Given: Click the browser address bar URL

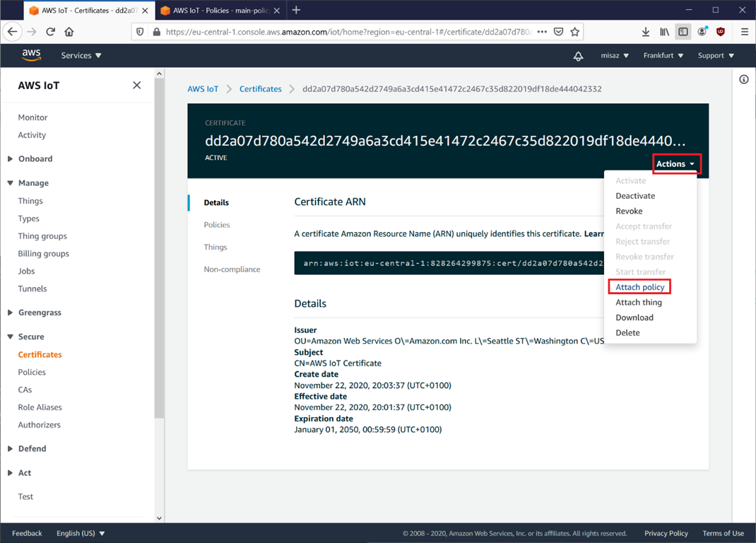Looking at the screenshot, I should (x=348, y=32).
